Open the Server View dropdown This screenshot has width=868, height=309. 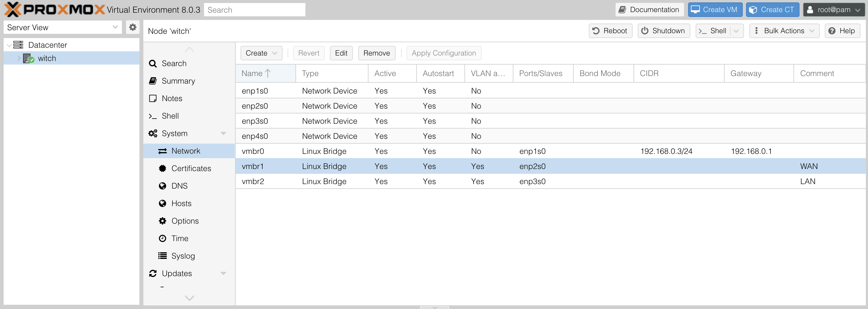[62, 27]
